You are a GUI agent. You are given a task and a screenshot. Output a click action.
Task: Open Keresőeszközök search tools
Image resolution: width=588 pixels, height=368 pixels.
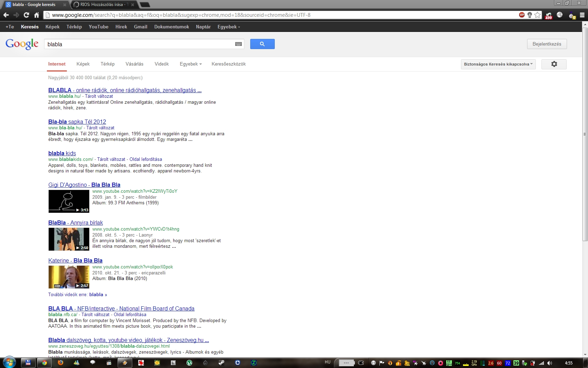tap(229, 64)
